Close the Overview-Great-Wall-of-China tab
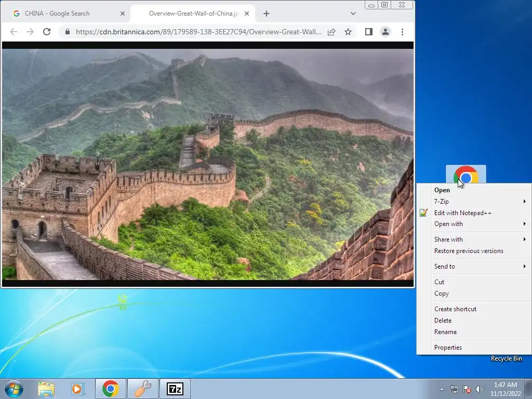This screenshot has width=532, height=399. [x=247, y=14]
